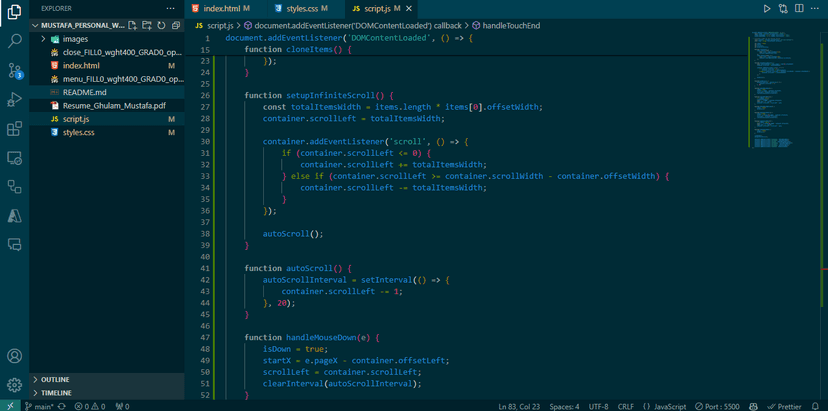The height and width of the screenshot is (411, 828).
Task: Switch to the styles.css tab
Action: 301,9
